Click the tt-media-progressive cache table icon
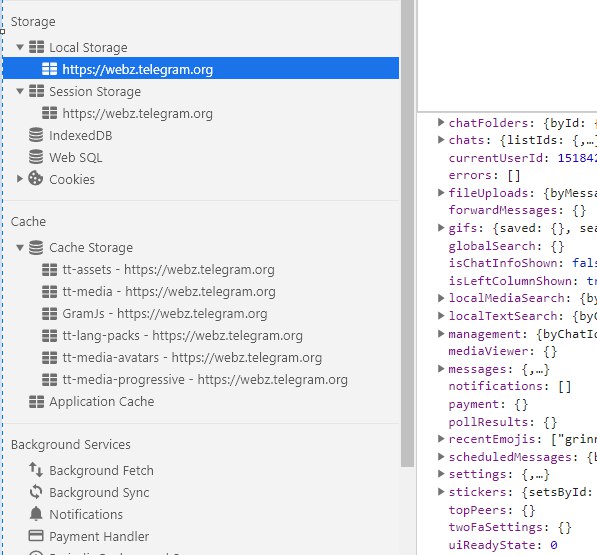The image size is (597, 555). coord(49,380)
